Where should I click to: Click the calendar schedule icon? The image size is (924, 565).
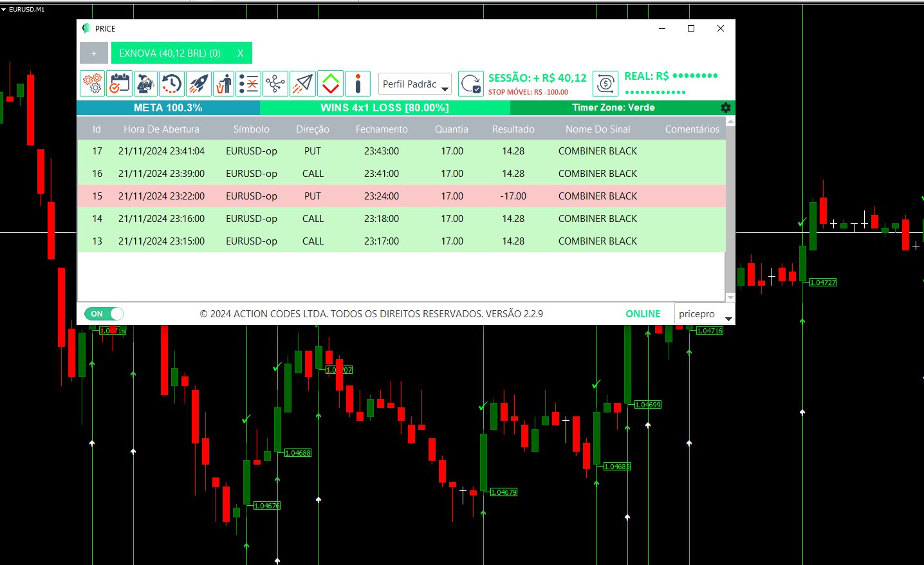[x=119, y=84]
